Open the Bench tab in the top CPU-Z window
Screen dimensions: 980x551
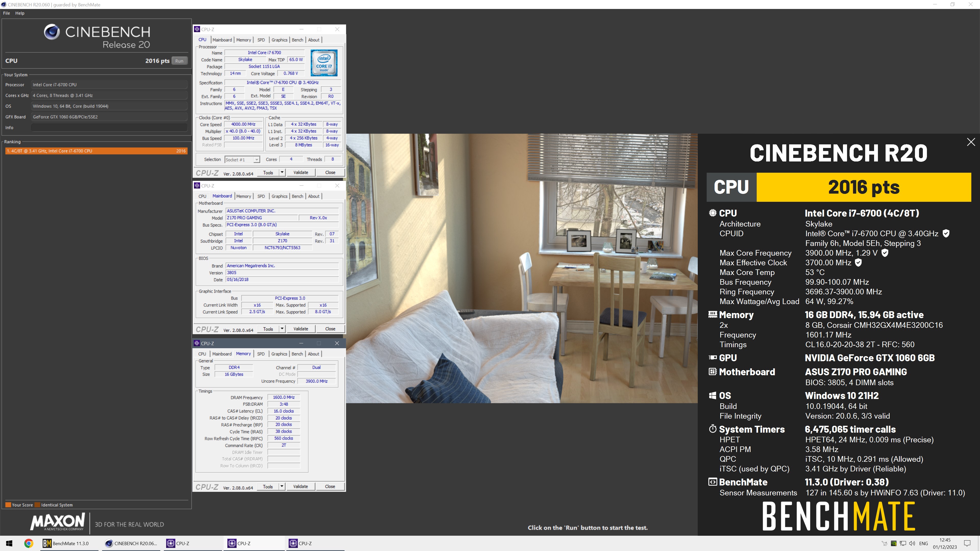point(298,40)
